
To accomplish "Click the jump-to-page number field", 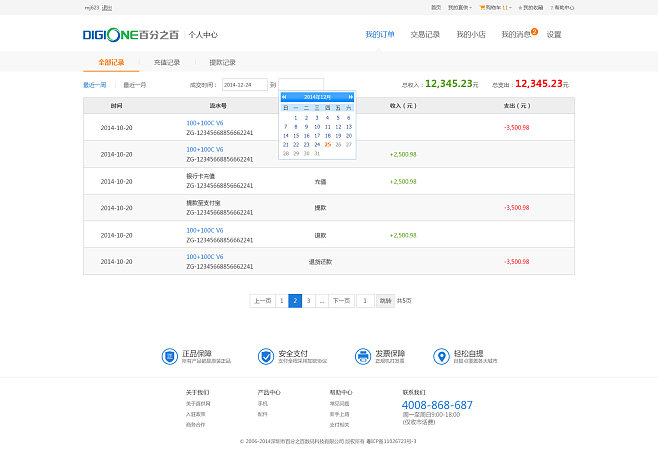I will coord(365,301).
